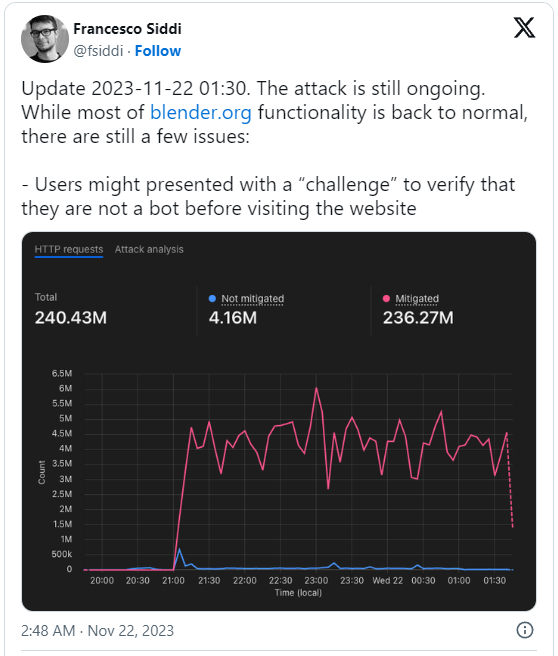Click the pink Mitigated legend dot
558x656 pixels.
coord(386,298)
